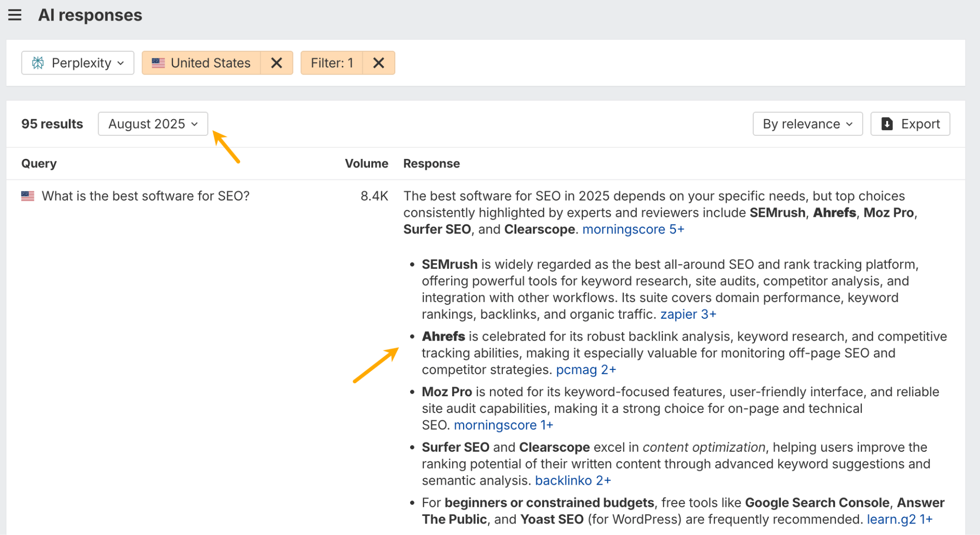Open the August 2025 month dropdown

[152, 124]
